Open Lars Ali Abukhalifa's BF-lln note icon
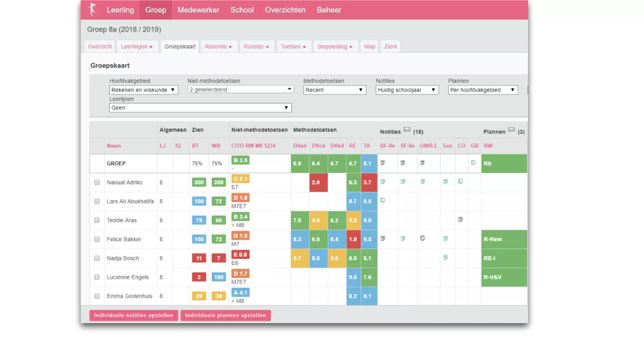This screenshot has height=362, width=644. (383, 200)
